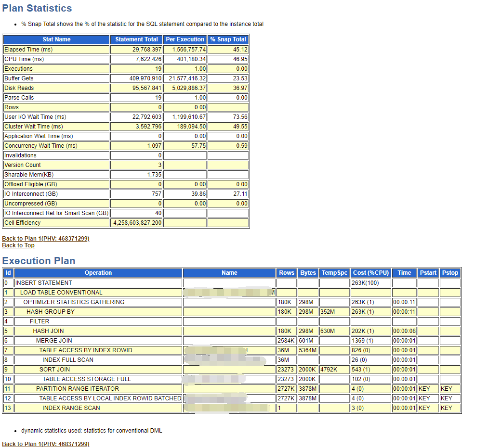Follow the Back to Top link

(x=18, y=245)
